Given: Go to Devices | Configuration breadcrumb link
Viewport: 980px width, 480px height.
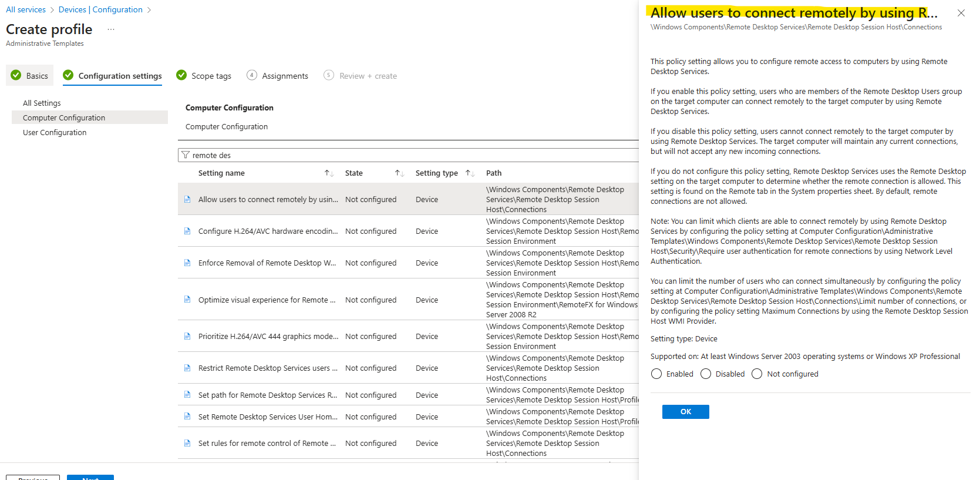Looking at the screenshot, I should coord(100,9).
